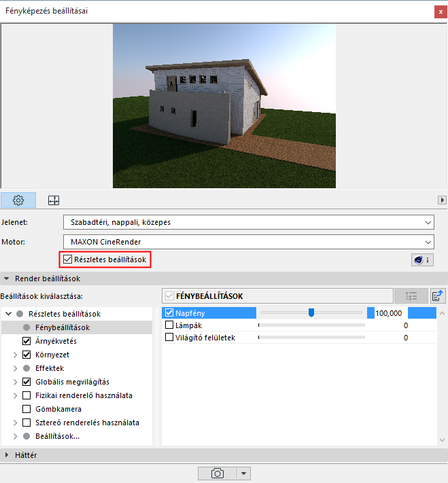Switch to the size settings tab icon
This screenshot has height=483, width=448.
pos(54,200)
